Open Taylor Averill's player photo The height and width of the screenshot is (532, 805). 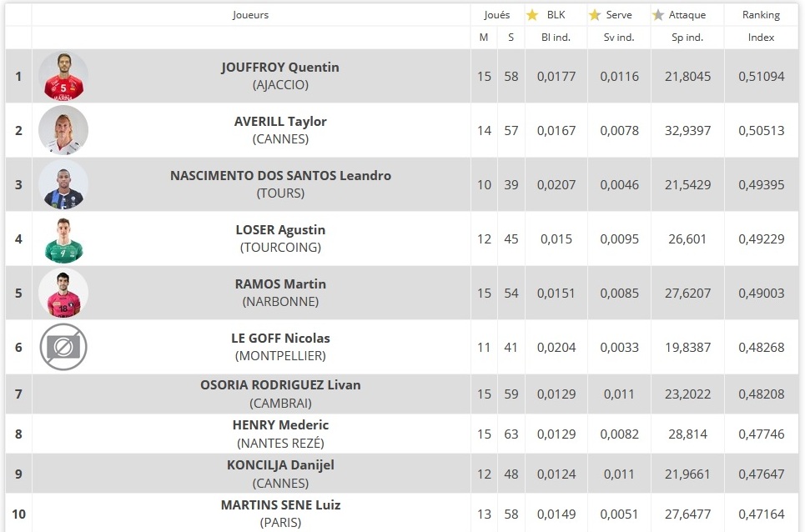tap(63, 130)
